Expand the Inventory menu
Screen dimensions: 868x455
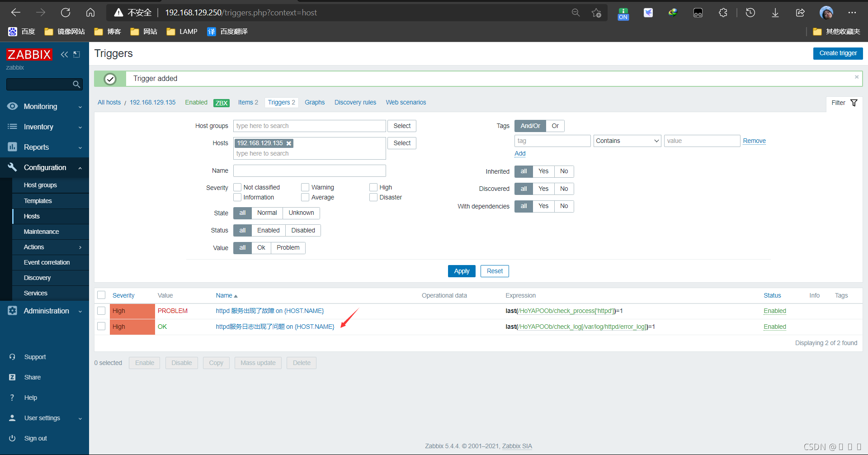(x=44, y=127)
